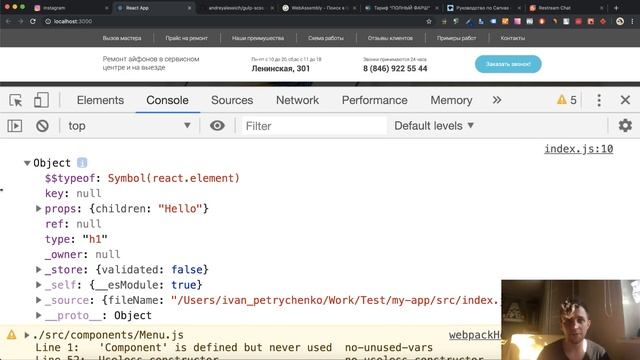Open console settings gear icon
This screenshot has height=360, width=640.
coord(625,126)
